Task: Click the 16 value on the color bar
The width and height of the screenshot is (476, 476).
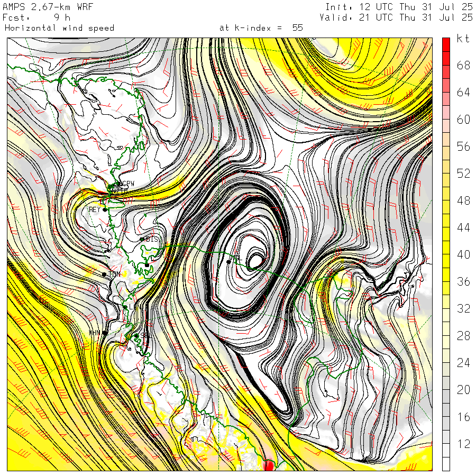Action: tap(463, 417)
